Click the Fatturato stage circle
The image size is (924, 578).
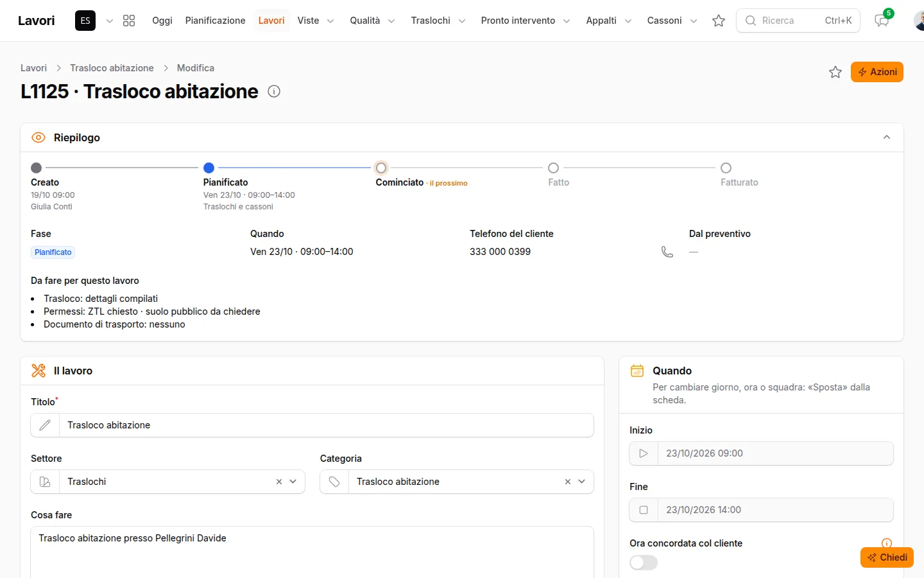726,168
